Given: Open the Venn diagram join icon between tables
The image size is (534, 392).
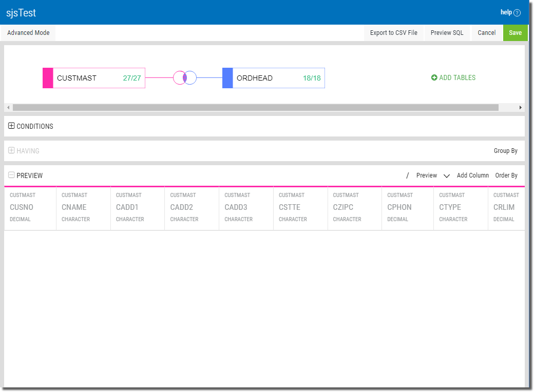Looking at the screenshot, I should [185, 77].
